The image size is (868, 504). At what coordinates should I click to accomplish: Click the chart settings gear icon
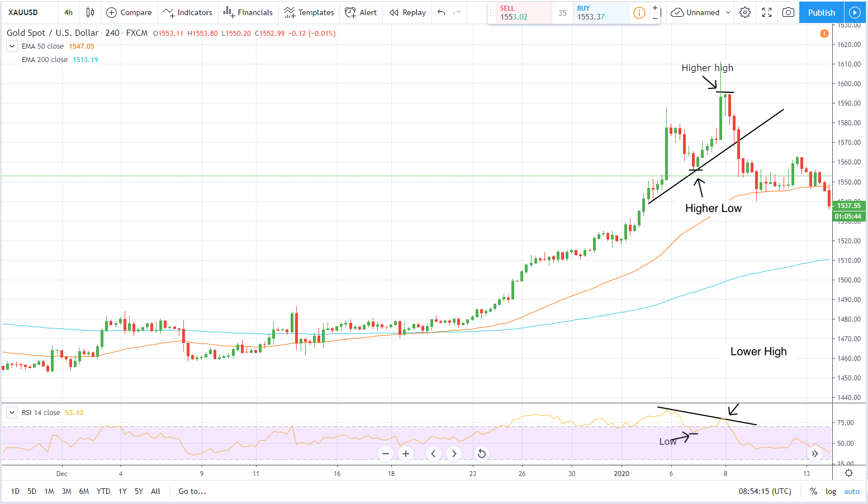click(744, 12)
